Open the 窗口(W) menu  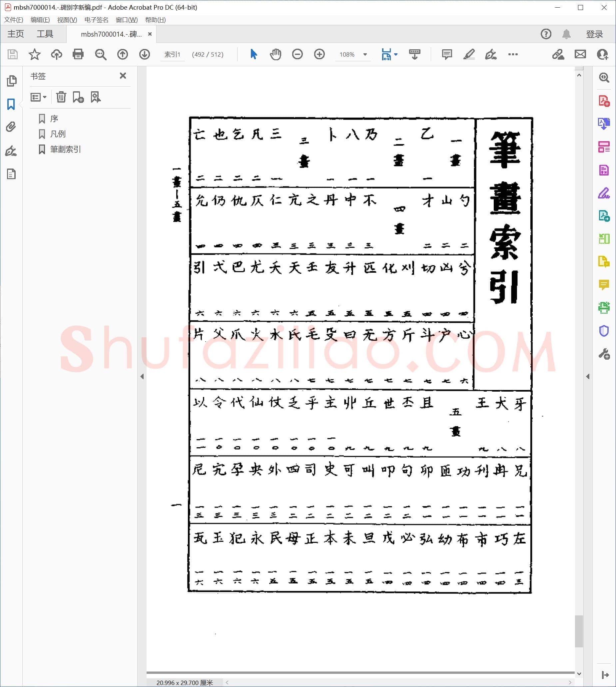127,20
